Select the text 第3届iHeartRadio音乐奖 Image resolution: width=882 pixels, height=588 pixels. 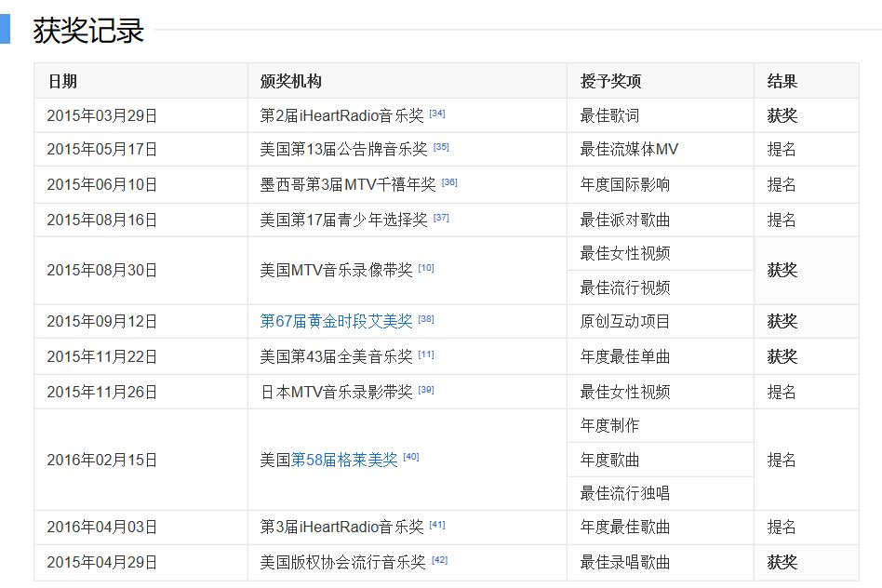[341, 528]
